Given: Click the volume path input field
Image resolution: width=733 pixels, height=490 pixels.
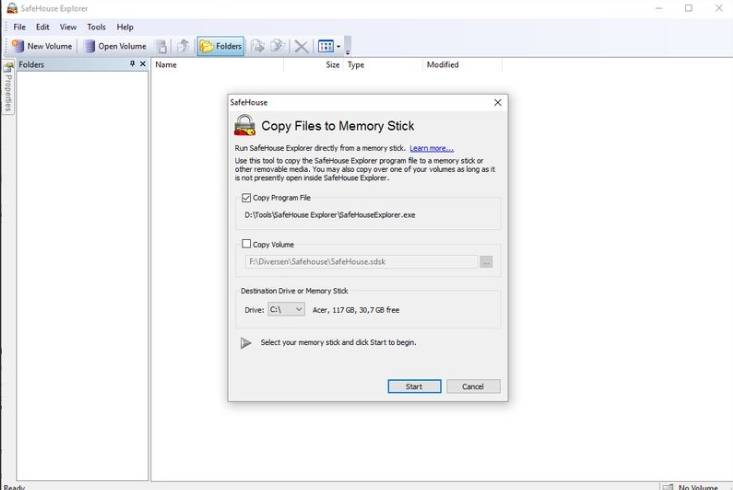Looking at the screenshot, I should pyautogui.click(x=360, y=262).
